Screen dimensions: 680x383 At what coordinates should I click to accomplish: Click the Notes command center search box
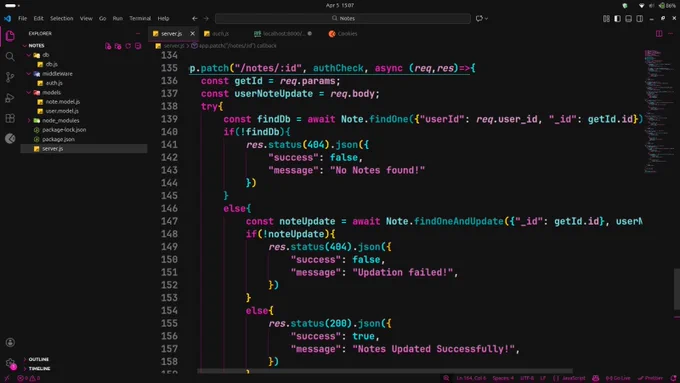pyautogui.click(x=343, y=19)
